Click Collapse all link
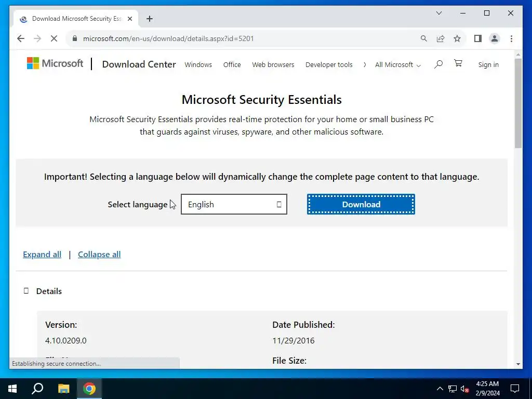 pyautogui.click(x=99, y=255)
